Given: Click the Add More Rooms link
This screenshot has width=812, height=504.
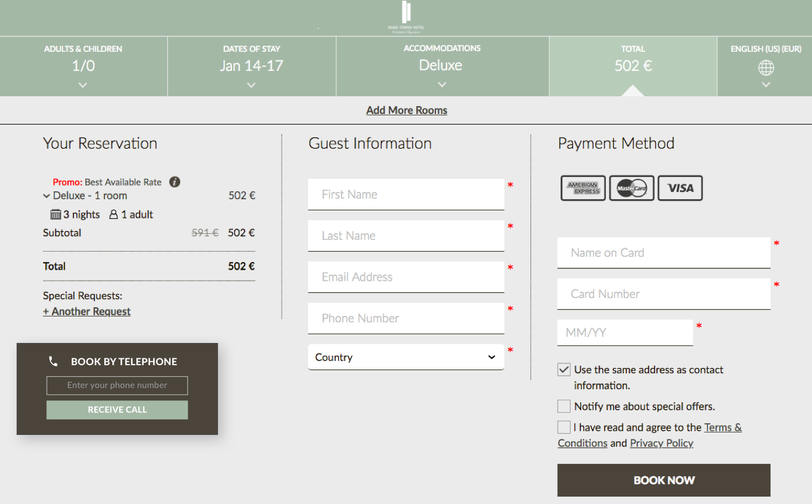Looking at the screenshot, I should 406,110.
